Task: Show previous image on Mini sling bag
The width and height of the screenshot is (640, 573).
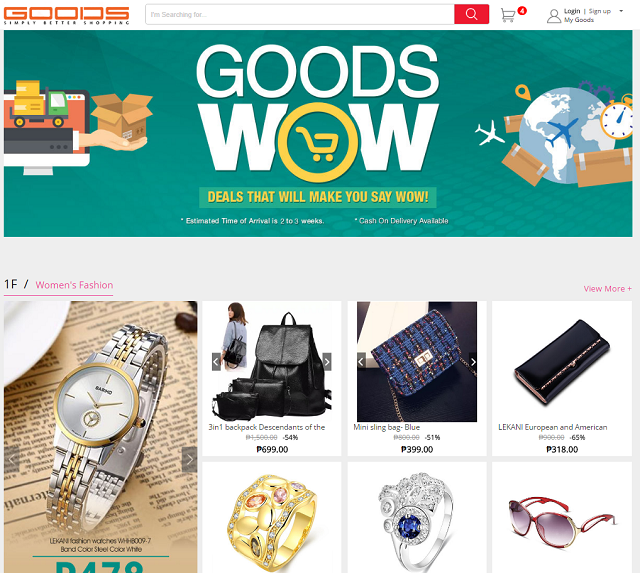Action: point(361,362)
